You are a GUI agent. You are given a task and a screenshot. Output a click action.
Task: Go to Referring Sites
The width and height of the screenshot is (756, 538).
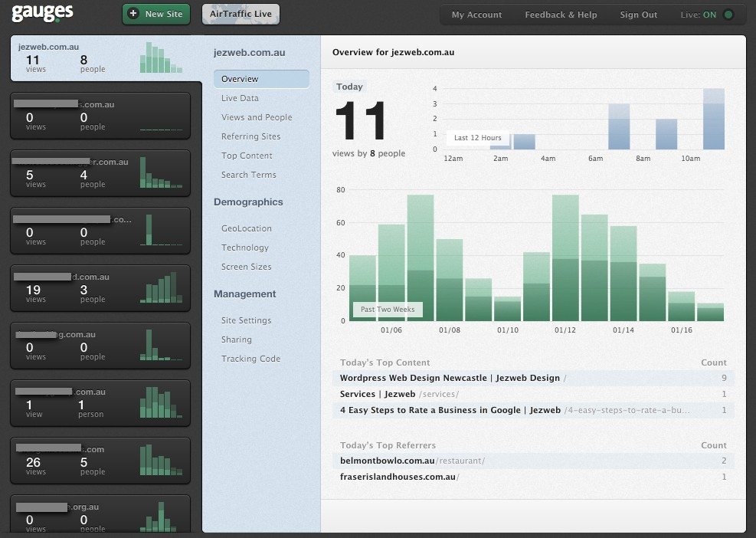250,136
